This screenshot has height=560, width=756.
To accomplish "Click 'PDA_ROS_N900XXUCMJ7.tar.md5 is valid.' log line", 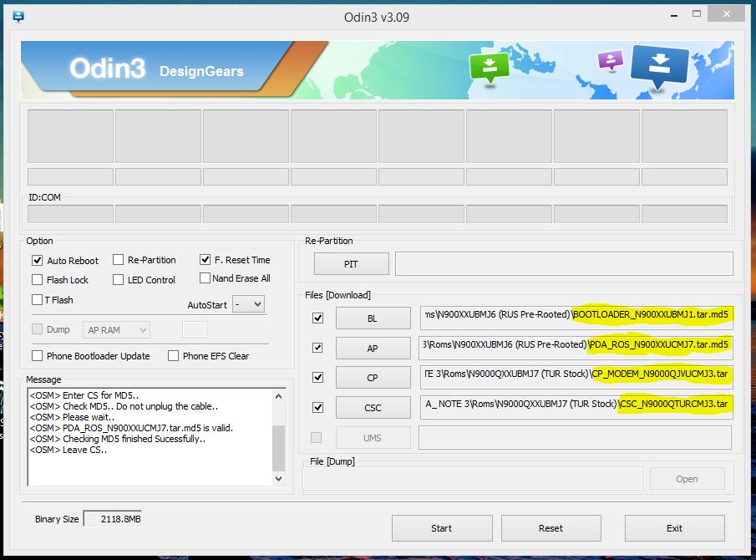I will coord(131,428).
